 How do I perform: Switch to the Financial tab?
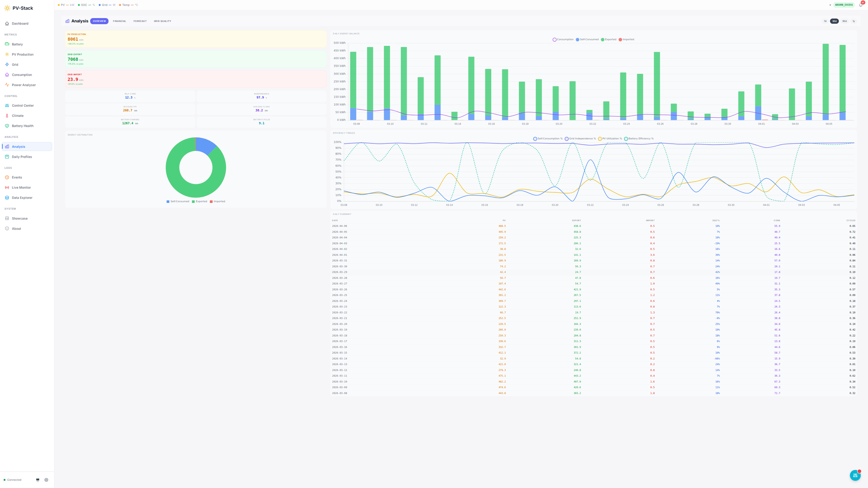click(119, 21)
